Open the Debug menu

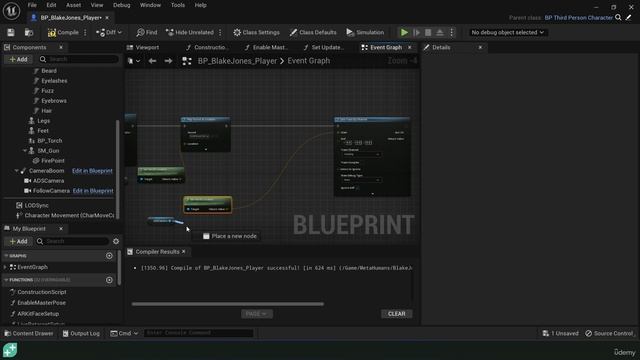[121, 5]
